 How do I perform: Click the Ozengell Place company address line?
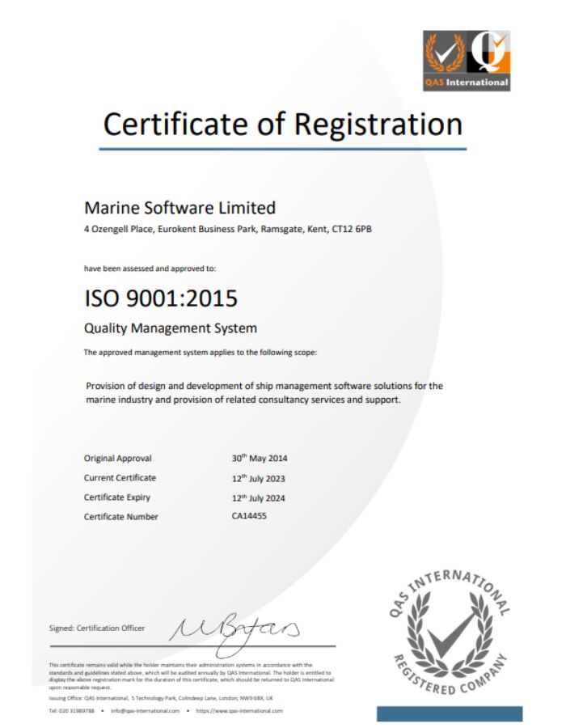point(227,230)
